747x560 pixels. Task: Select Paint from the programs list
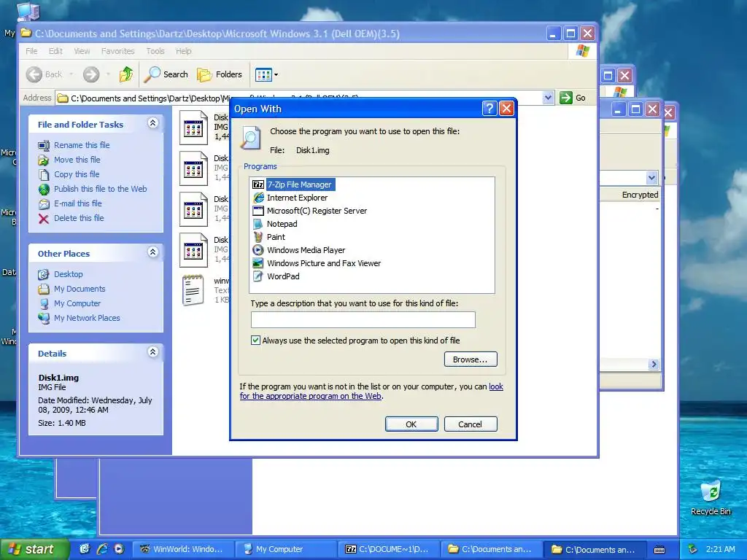[x=269, y=237]
